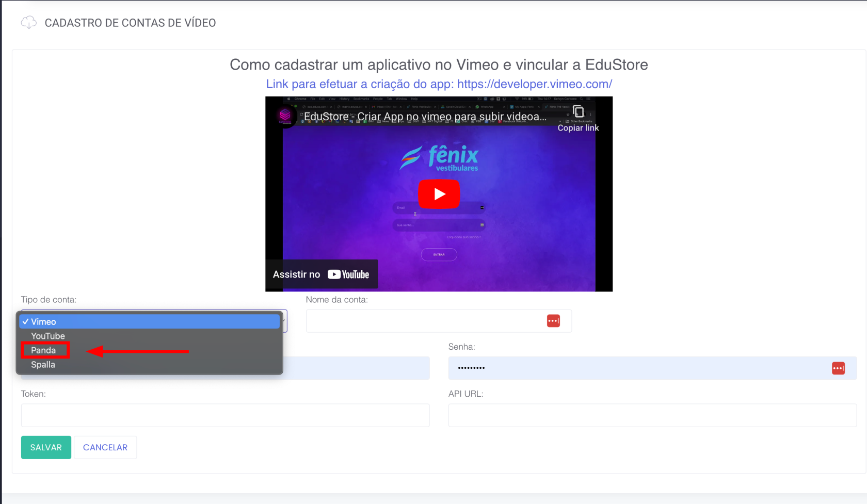Screen dimensions: 867x504
Task: Choose YouTube from the account type list
Action: click(48, 336)
